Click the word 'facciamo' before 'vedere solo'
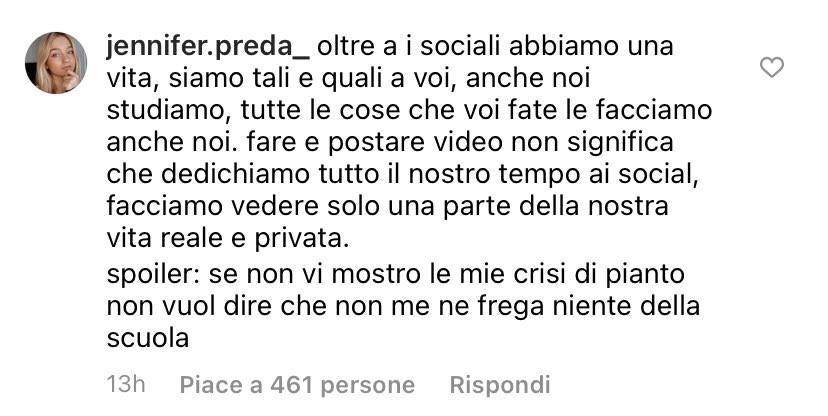Screen dimensions: 828x416 pos(164,206)
